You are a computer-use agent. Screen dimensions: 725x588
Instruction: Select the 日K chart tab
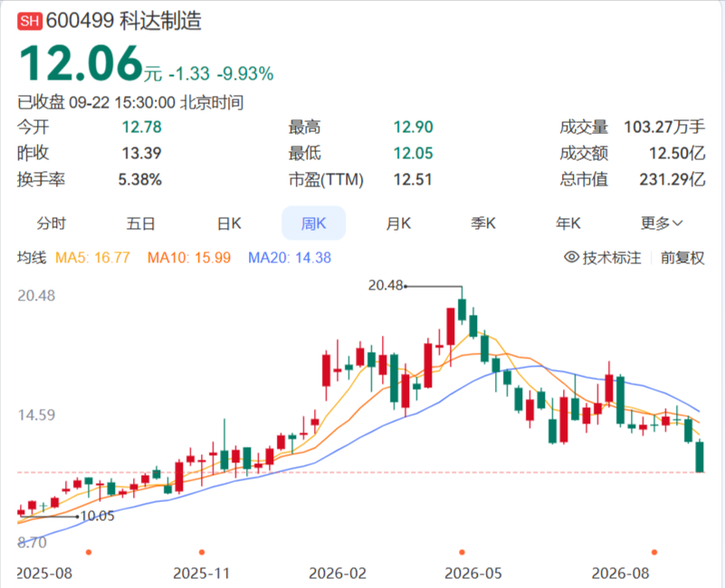[229, 223]
